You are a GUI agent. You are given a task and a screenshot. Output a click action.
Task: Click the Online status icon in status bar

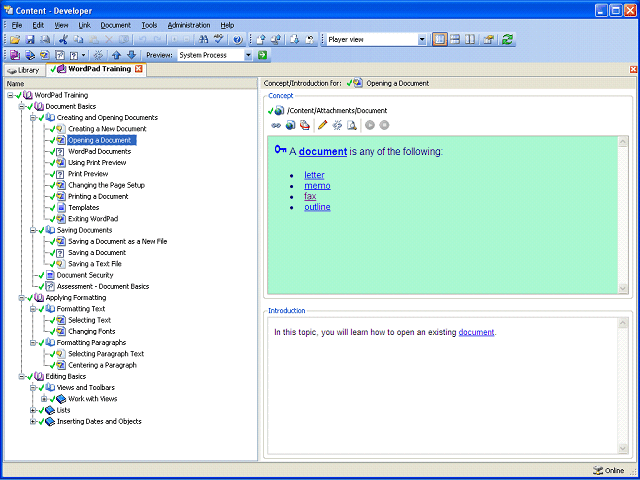(597, 471)
